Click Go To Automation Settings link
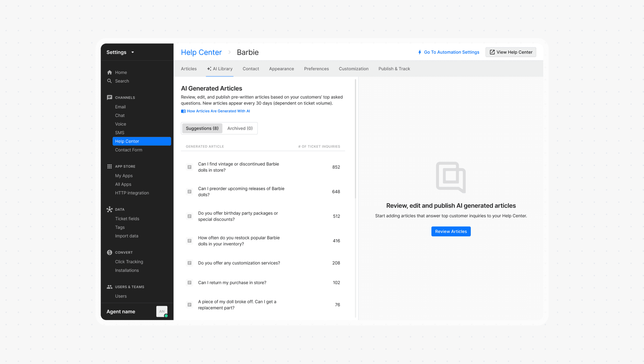This screenshot has height=364, width=644. pyautogui.click(x=451, y=52)
